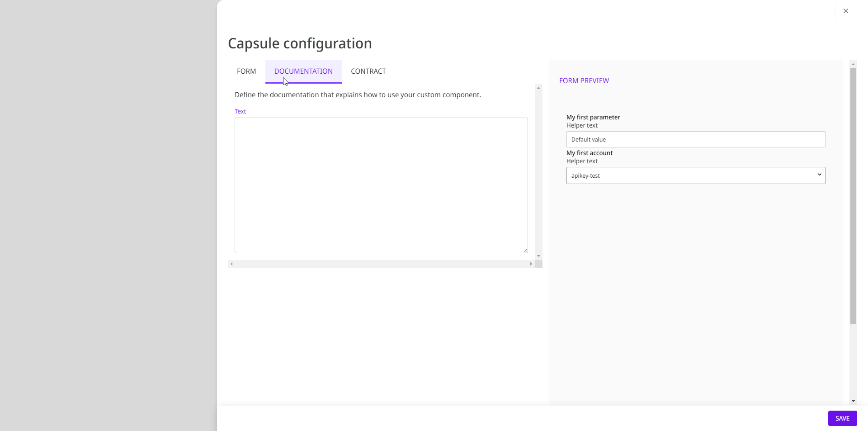Select the DOCUMENTATION tab
868x431 pixels.
[303, 71]
